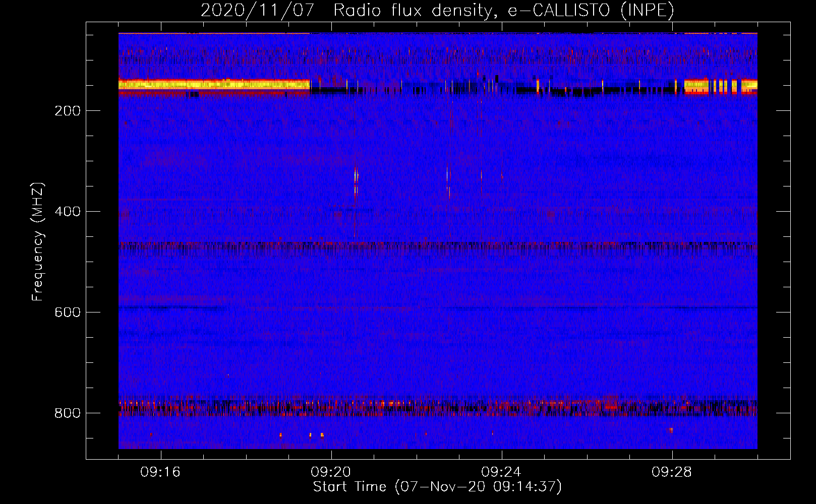Click the bright yellow emission band starting at 09:15
Image resolution: width=816 pixels, height=504 pixels.
point(214,85)
